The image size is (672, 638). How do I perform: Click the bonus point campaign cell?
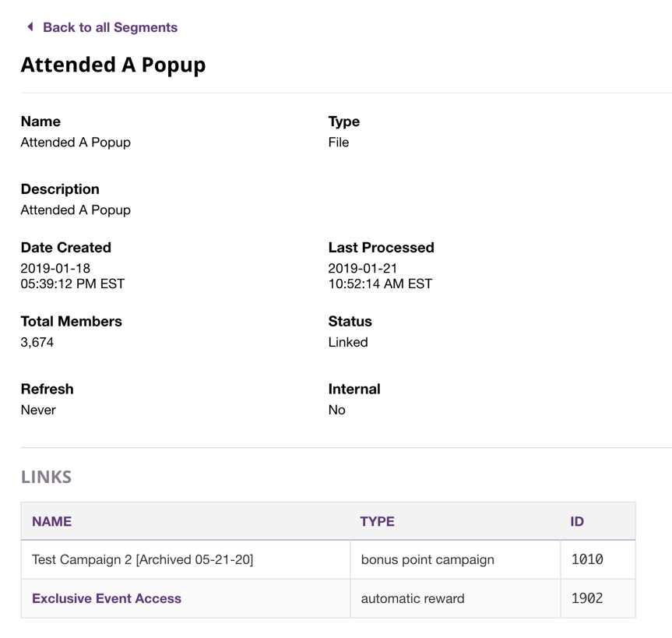427,559
